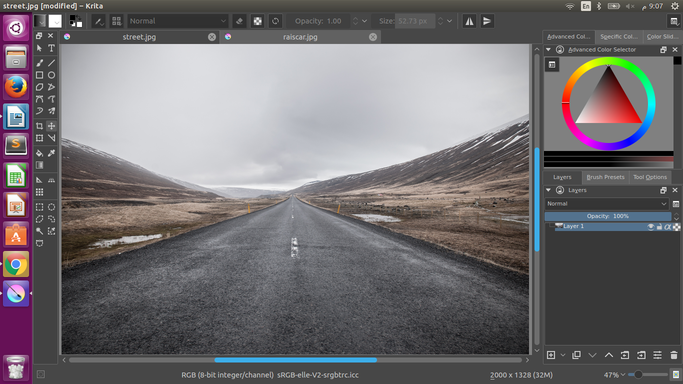Viewport: 683px width, 384px height.
Task: Select the Transform tool
Action: [x=39, y=138]
